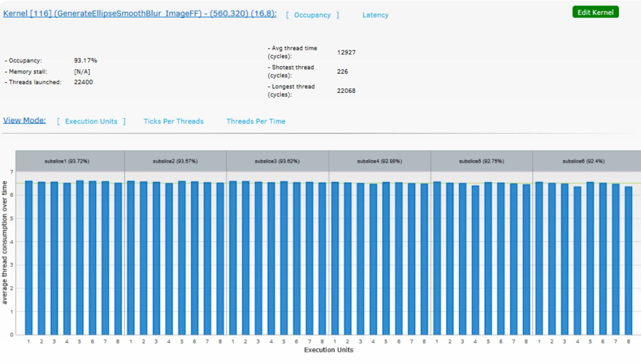Click the View Mode link
Image resolution: width=641 pixels, height=364 pixels.
click(x=24, y=120)
